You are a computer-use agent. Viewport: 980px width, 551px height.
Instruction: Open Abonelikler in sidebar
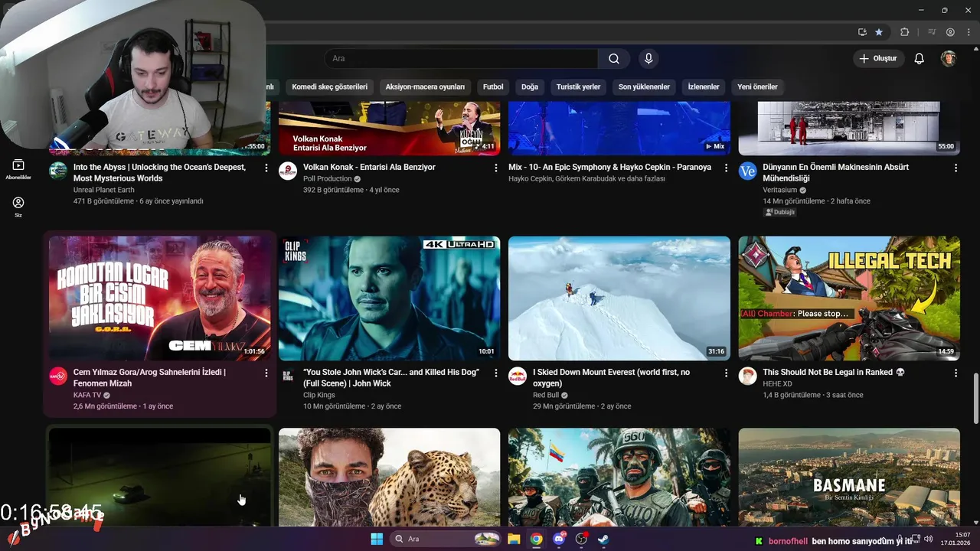18,169
